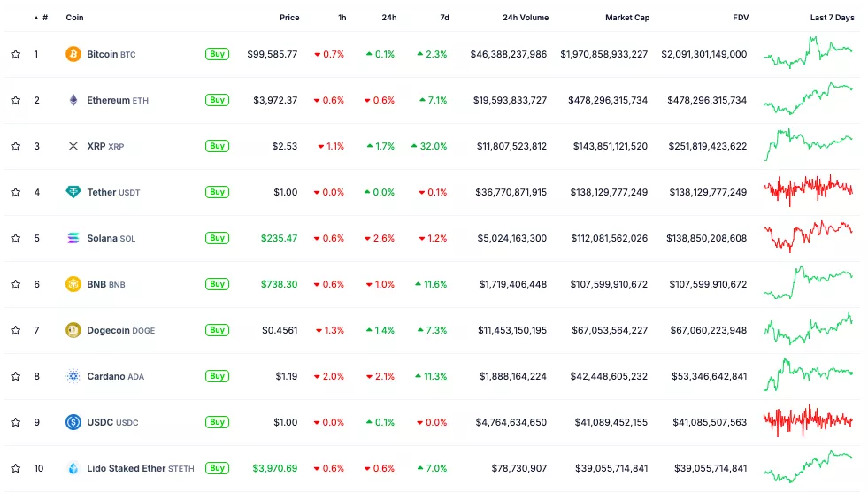Buy Dogecoin using its Buy button
The image size is (868, 492).
click(217, 330)
